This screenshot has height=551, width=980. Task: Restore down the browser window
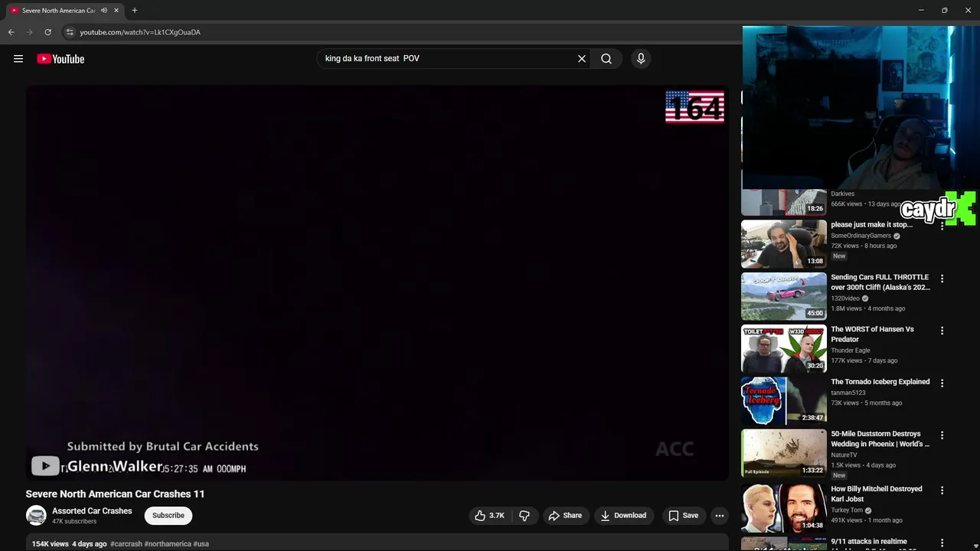click(x=944, y=11)
